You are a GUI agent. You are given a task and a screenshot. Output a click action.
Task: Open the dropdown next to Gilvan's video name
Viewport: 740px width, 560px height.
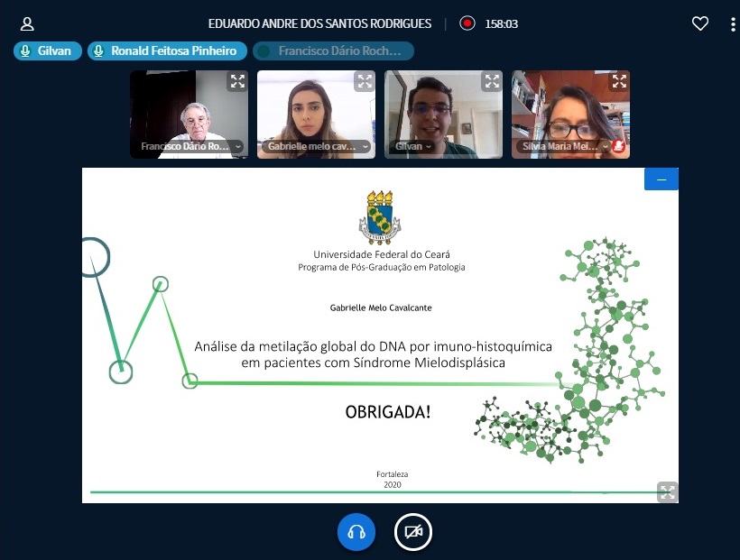tap(429, 146)
